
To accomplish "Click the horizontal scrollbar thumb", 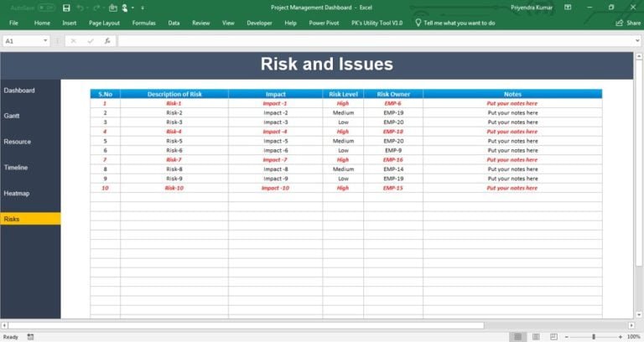I will [247, 325].
